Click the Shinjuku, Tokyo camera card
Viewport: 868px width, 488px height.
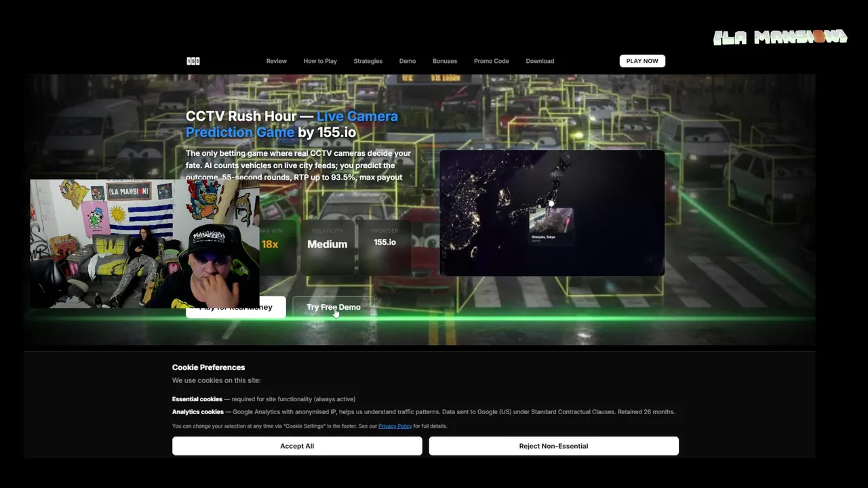(x=551, y=226)
